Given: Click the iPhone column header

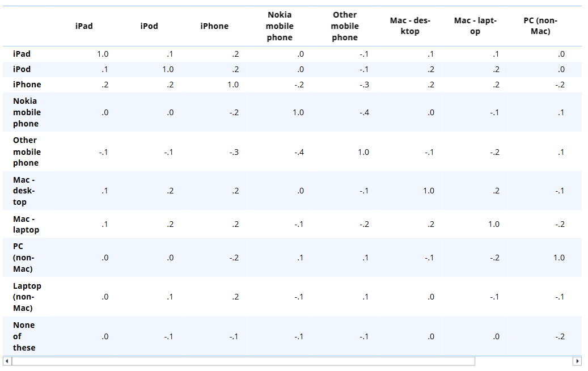Looking at the screenshot, I should (x=214, y=26).
